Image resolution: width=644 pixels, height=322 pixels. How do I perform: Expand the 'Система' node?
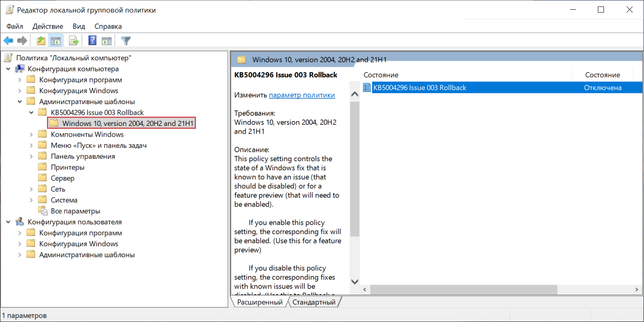coord(31,200)
